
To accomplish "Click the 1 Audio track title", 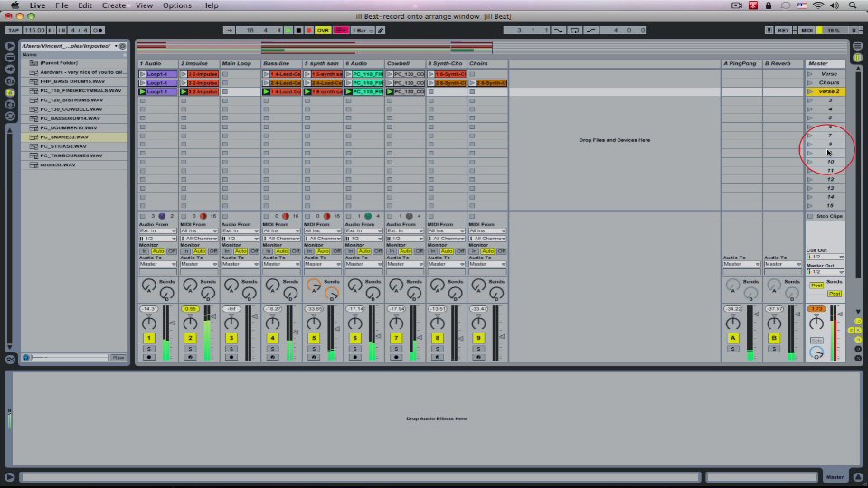I will (157, 63).
